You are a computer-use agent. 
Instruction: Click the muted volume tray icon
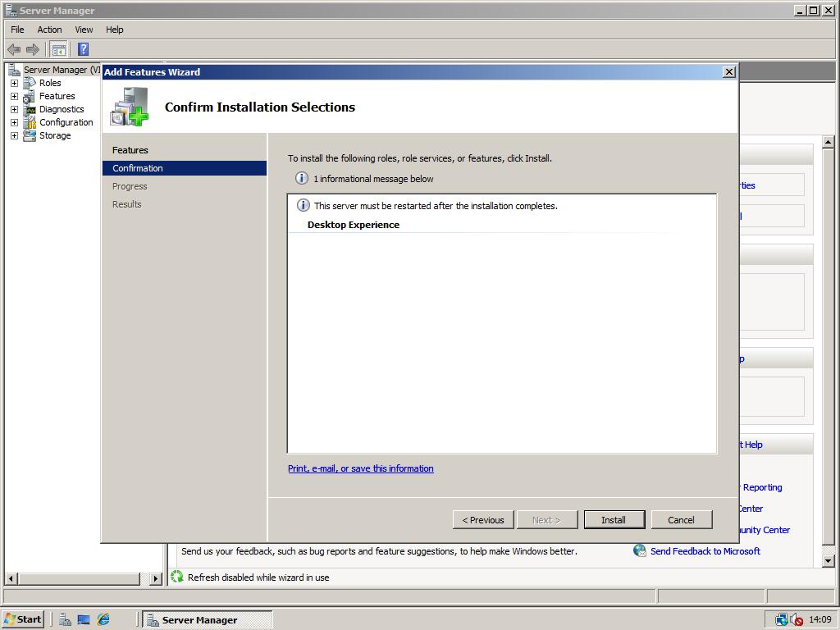click(x=796, y=620)
